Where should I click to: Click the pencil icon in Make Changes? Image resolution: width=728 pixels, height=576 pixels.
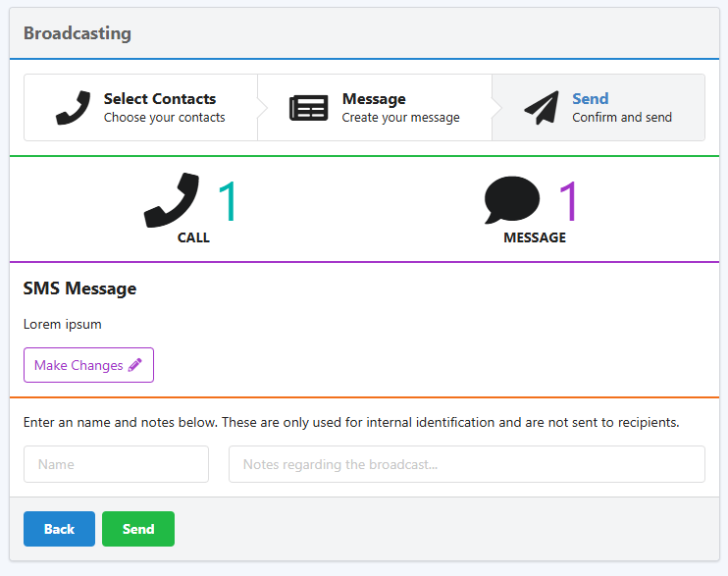click(x=135, y=365)
